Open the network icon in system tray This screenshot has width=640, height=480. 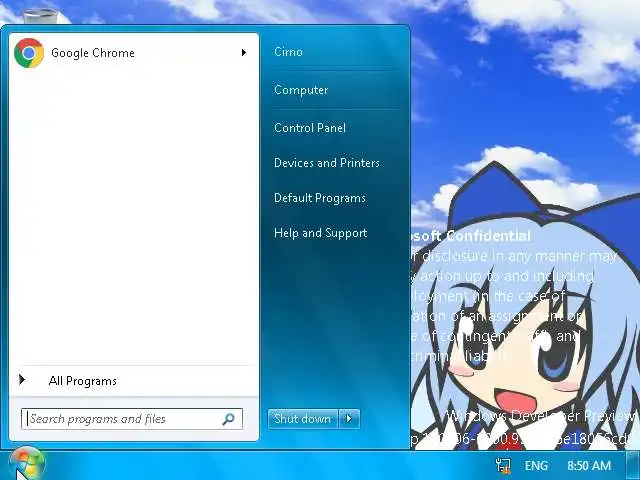point(503,466)
